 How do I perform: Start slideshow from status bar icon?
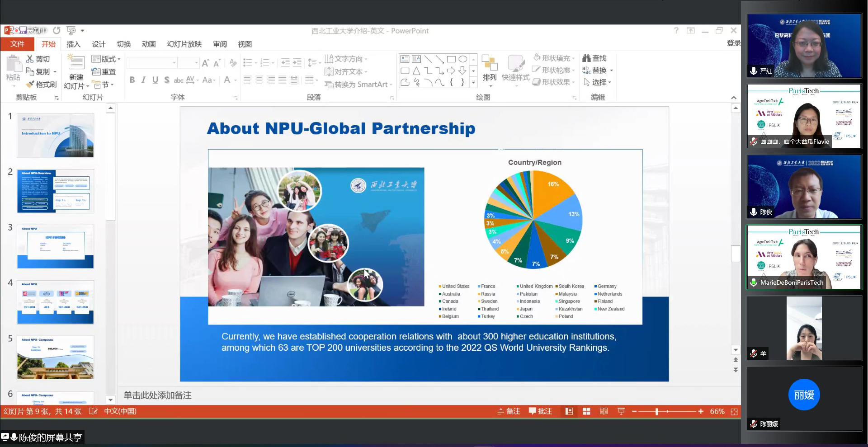click(621, 411)
